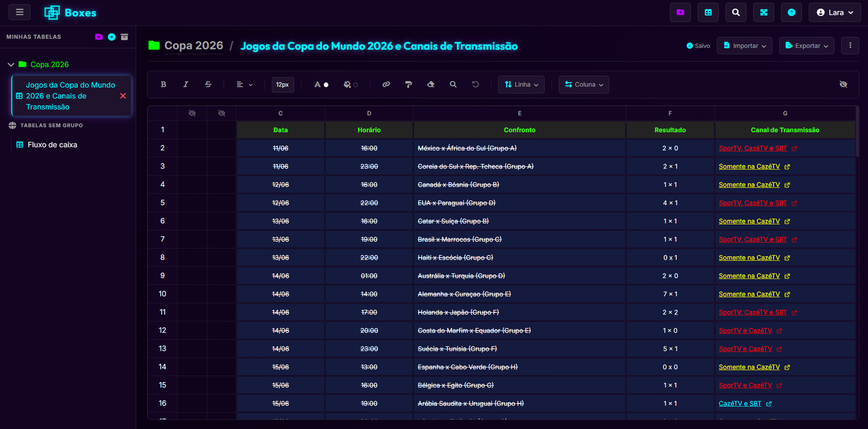Click the Boxes logo
The height and width of the screenshot is (429, 868).
click(70, 12)
